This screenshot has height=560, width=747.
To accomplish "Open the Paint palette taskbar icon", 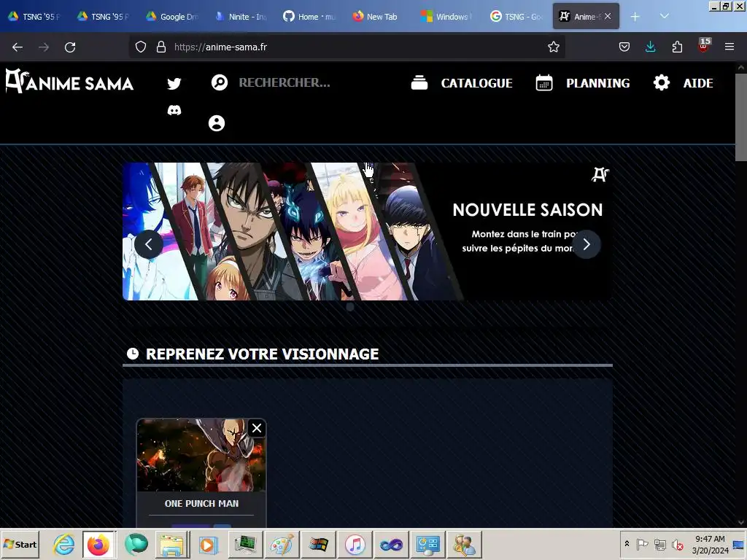I will 282,544.
